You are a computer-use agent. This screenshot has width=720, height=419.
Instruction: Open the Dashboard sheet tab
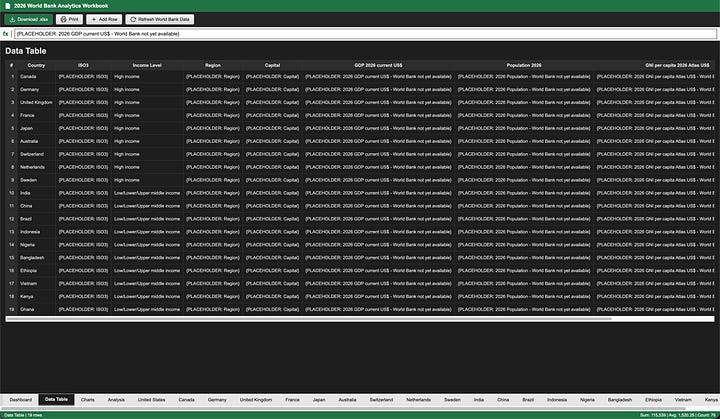point(21,400)
